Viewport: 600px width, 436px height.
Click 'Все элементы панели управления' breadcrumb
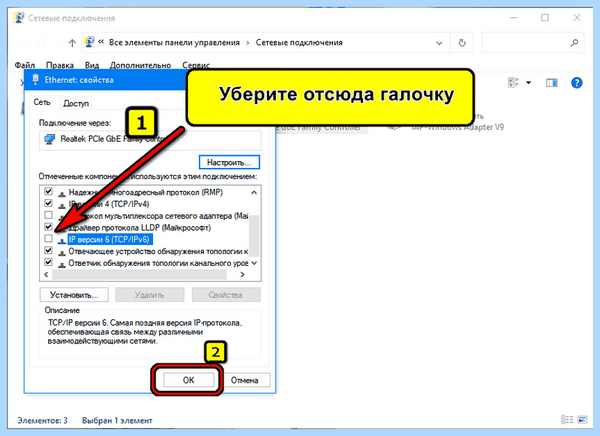[x=174, y=42]
